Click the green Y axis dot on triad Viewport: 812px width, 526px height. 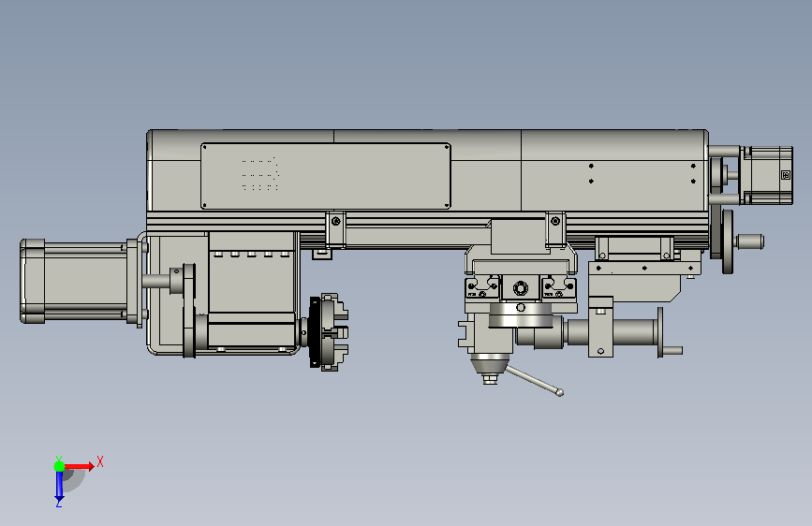click(x=59, y=466)
